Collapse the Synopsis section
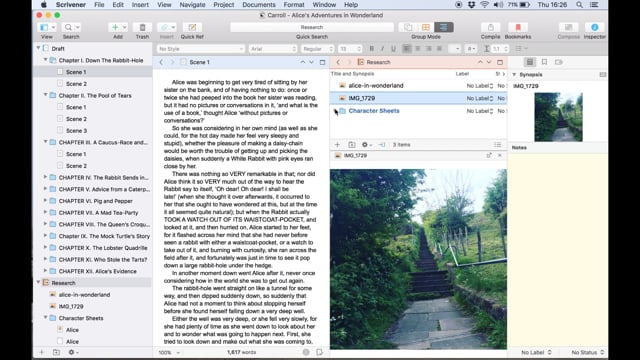This screenshot has height=360, width=640. [x=514, y=75]
